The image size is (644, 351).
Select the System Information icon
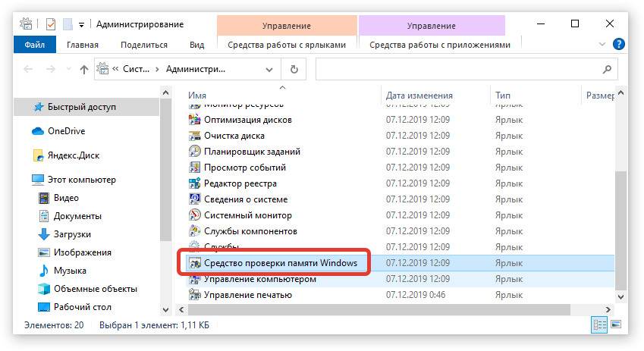tap(194, 199)
